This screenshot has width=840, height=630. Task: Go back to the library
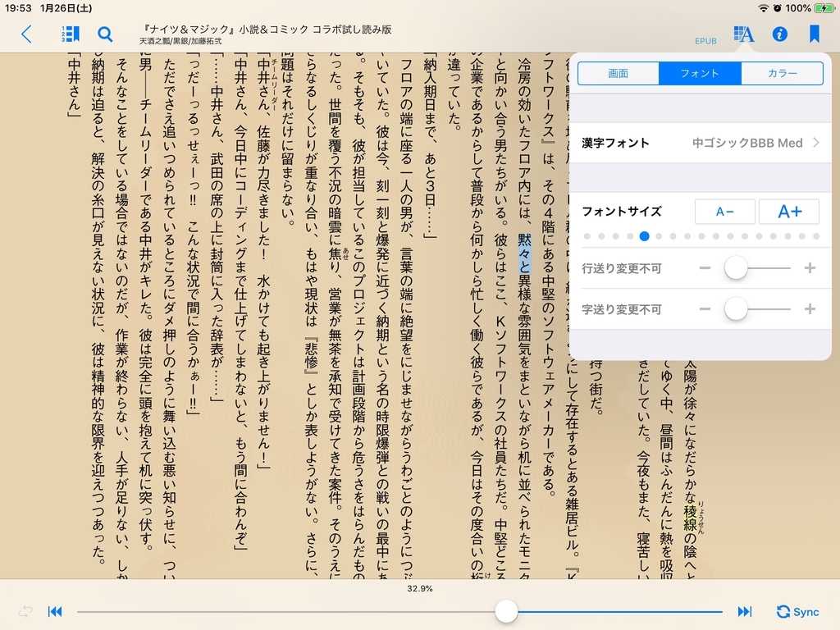pyautogui.click(x=26, y=34)
